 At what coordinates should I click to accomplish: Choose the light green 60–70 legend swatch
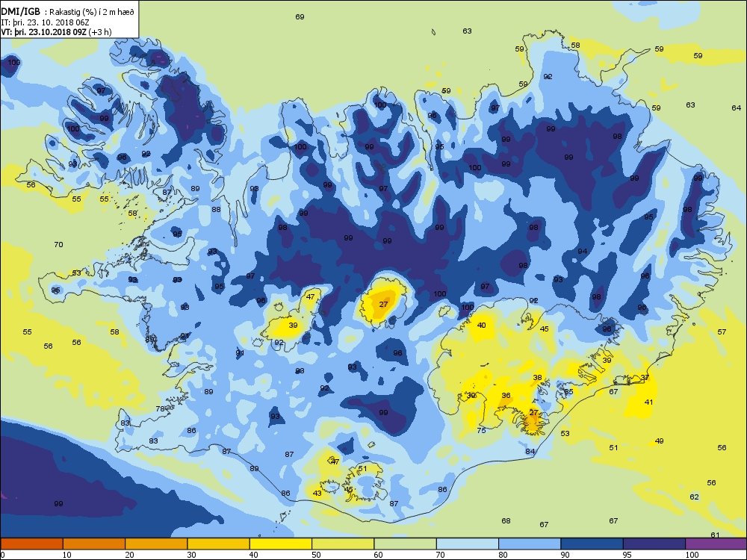[406, 544]
